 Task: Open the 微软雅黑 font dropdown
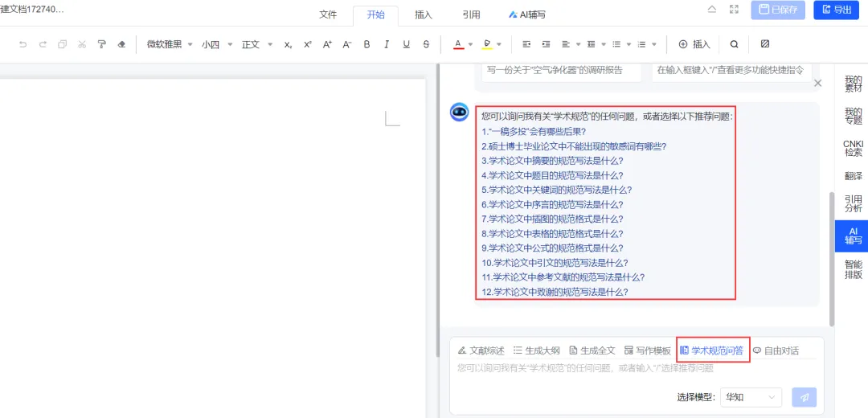[x=170, y=44]
